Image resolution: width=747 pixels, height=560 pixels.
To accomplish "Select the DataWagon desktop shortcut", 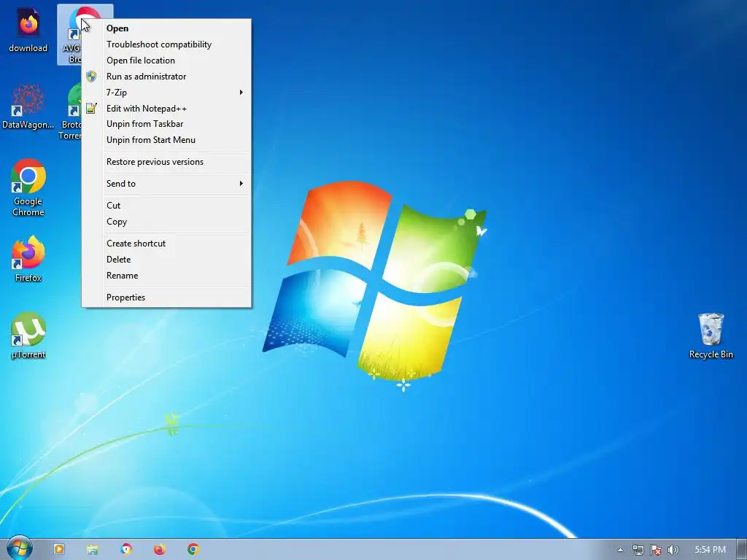I will click(x=28, y=106).
